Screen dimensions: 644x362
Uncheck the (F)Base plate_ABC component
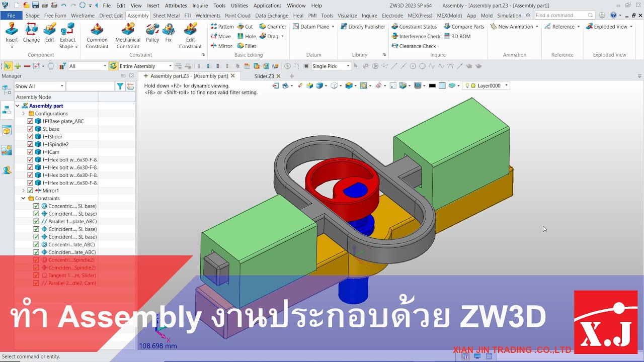click(x=30, y=121)
